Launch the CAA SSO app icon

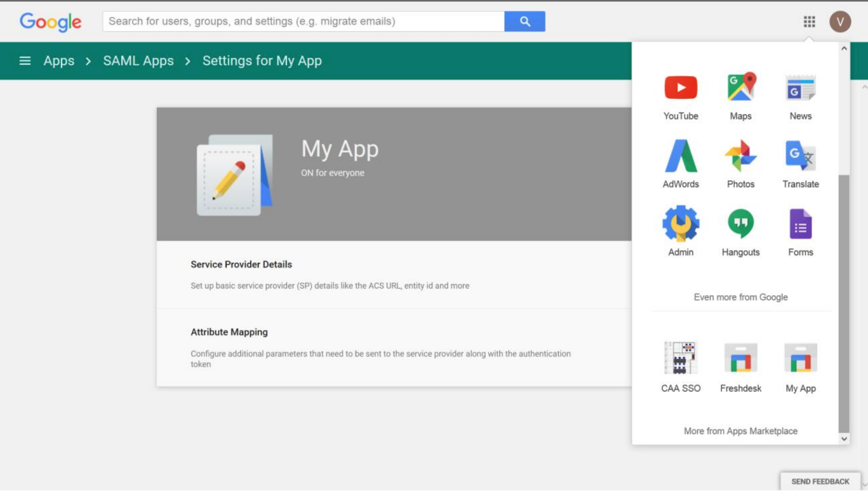[x=681, y=358]
